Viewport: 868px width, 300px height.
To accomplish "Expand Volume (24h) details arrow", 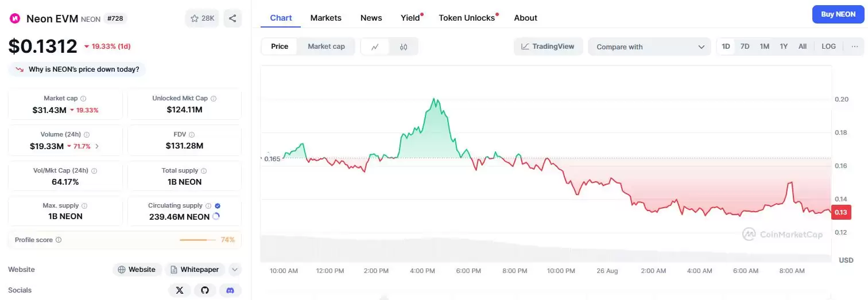I will (97, 146).
